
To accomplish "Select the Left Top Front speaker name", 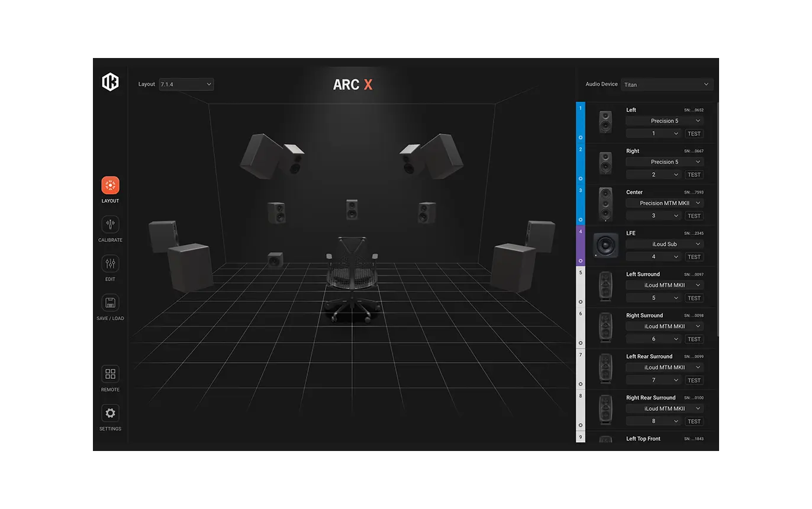I will click(x=643, y=439).
